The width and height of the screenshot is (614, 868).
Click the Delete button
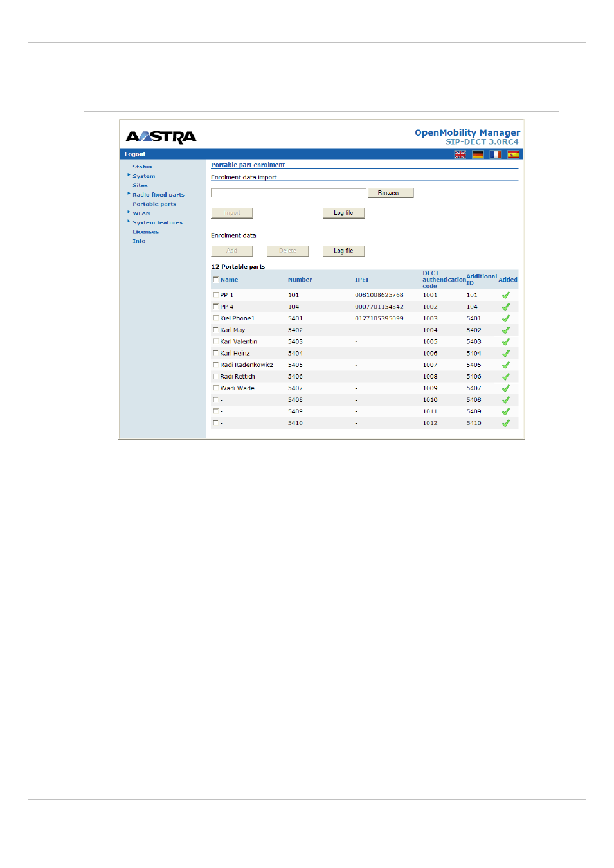point(287,251)
